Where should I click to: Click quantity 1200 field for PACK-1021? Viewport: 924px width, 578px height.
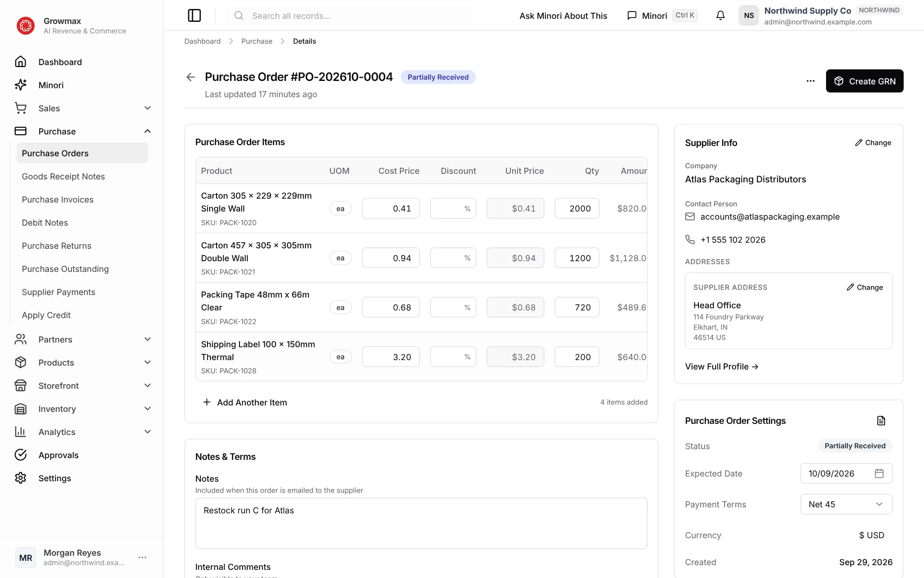577,258
